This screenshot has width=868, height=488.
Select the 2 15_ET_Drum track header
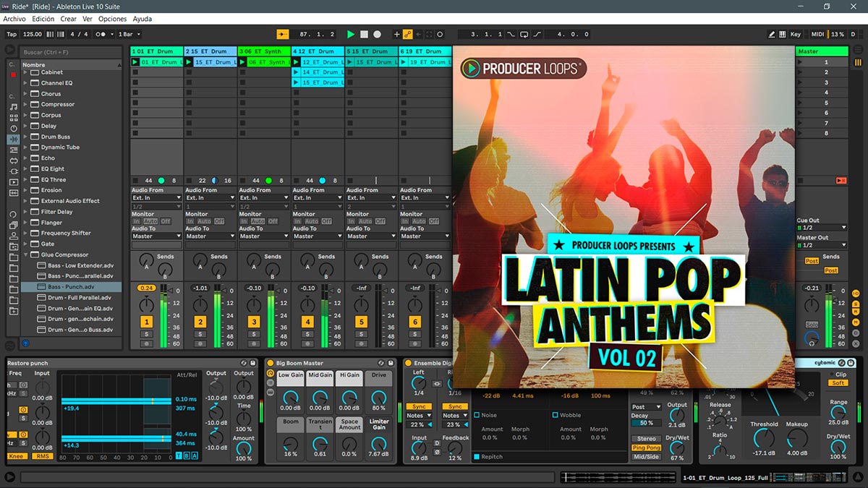[210, 51]
